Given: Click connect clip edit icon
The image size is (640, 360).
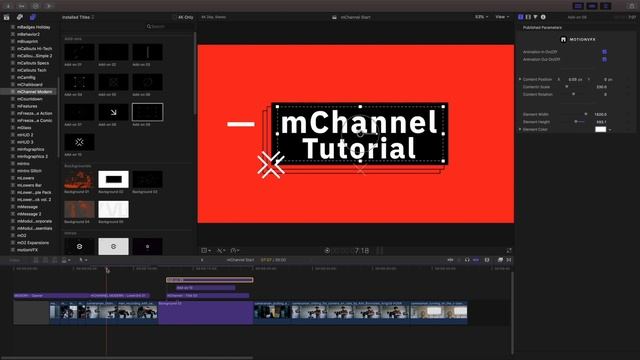Looking at the screenshot, I should [36, 260].
